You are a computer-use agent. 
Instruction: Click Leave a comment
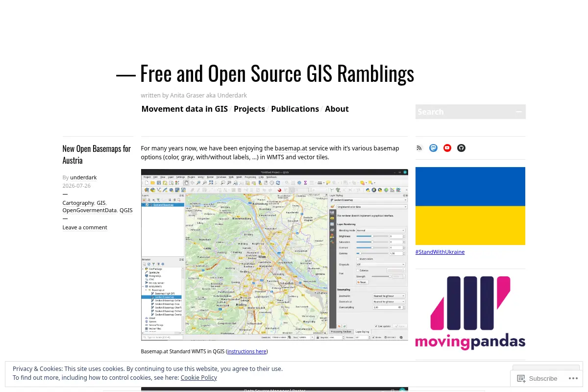85,227
